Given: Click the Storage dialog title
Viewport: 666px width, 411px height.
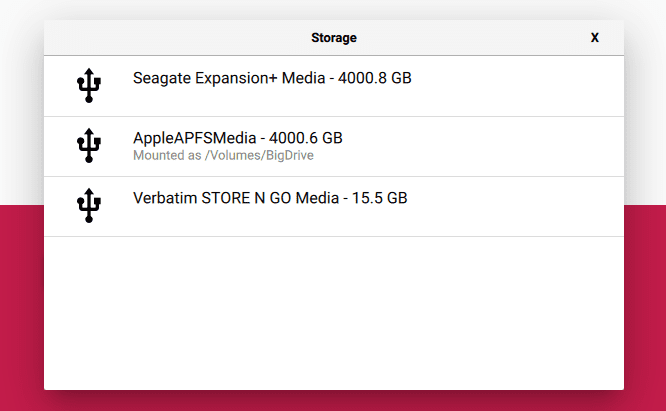Looking at the screenshot, I should (334, 38).
